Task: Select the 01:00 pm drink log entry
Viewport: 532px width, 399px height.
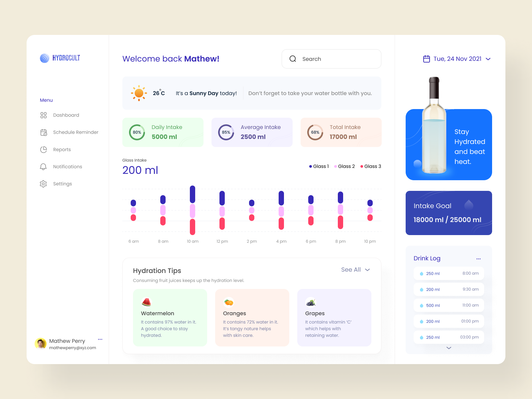Action: (x=449, y=321)
